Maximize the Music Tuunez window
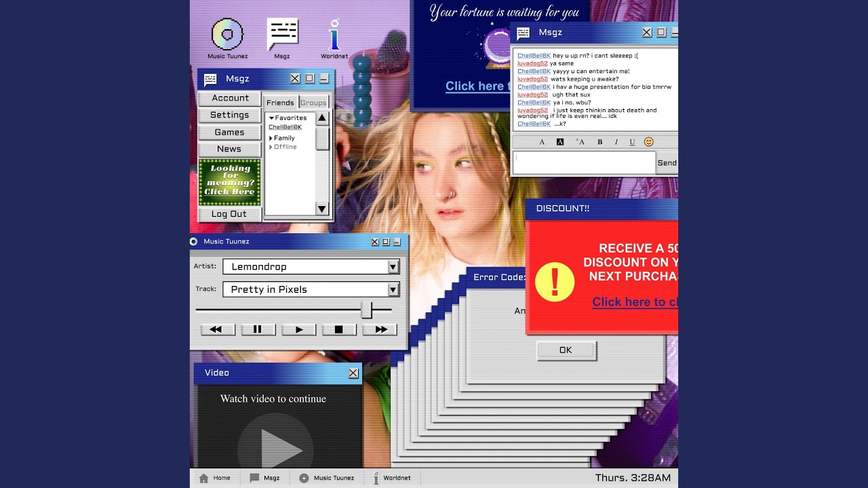Screen dimensions: 868x488 pyautogui.click(x=386, y=242)
